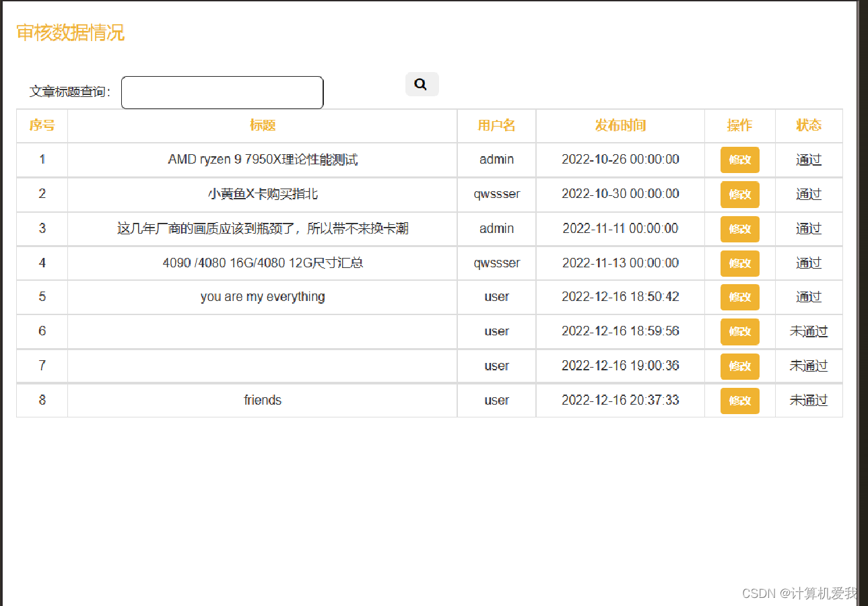Click 修改 button for 4090/4080 尺寸汇总 row
This screenshot has width=868, height=606.
[x=739, y=263]
